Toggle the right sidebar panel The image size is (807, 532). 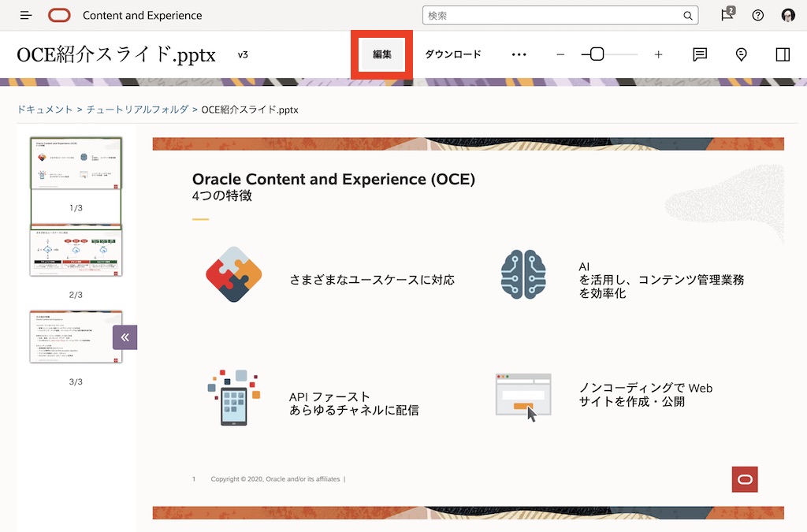tap(783, 54)
